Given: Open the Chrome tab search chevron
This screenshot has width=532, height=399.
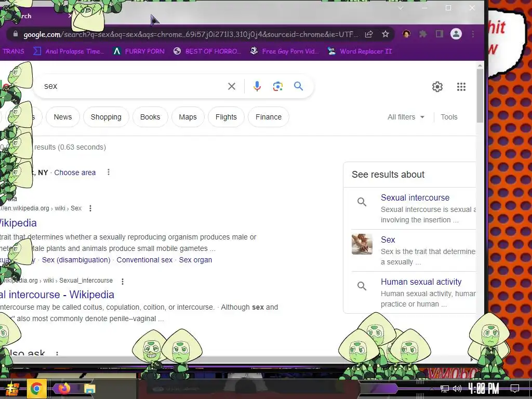Looking at the screenshot, I should tap(401, 8).
